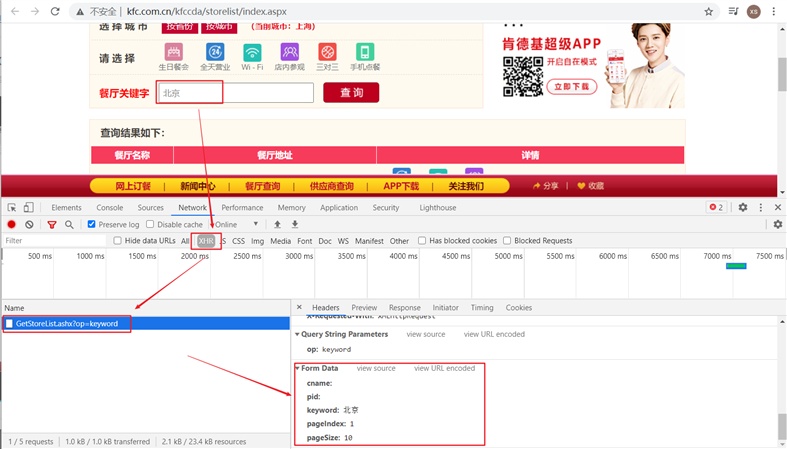Collapse the Form Data section
The width and height of the screenshot is (787, 449).
(x=297, y=368)
